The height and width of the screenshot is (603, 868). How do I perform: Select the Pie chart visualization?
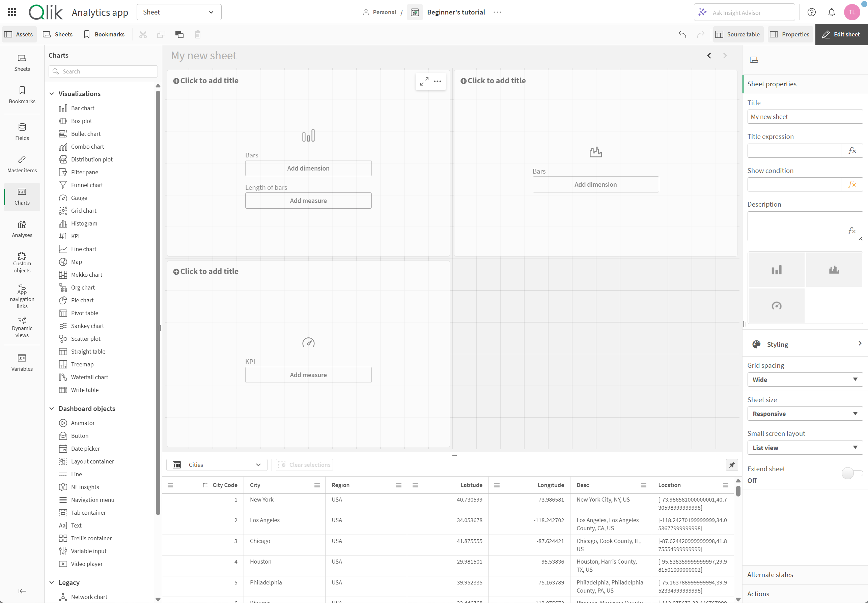[82, 300]
